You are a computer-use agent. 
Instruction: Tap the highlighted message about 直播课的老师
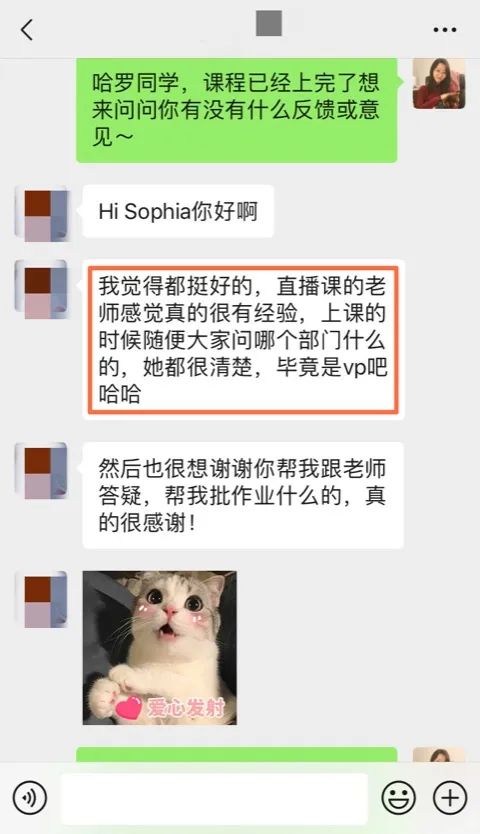(x=243, y=340)
